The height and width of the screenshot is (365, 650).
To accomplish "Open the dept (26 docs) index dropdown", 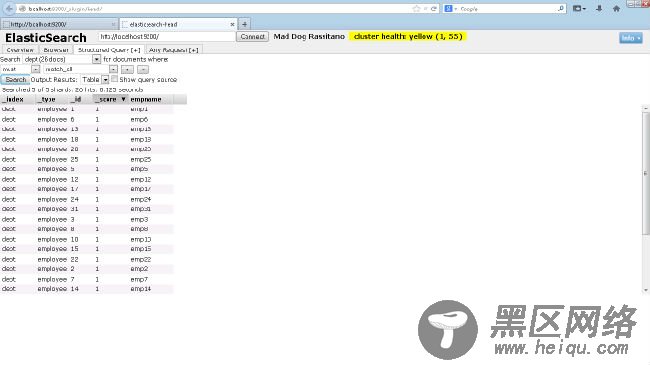I will point(61,59).
